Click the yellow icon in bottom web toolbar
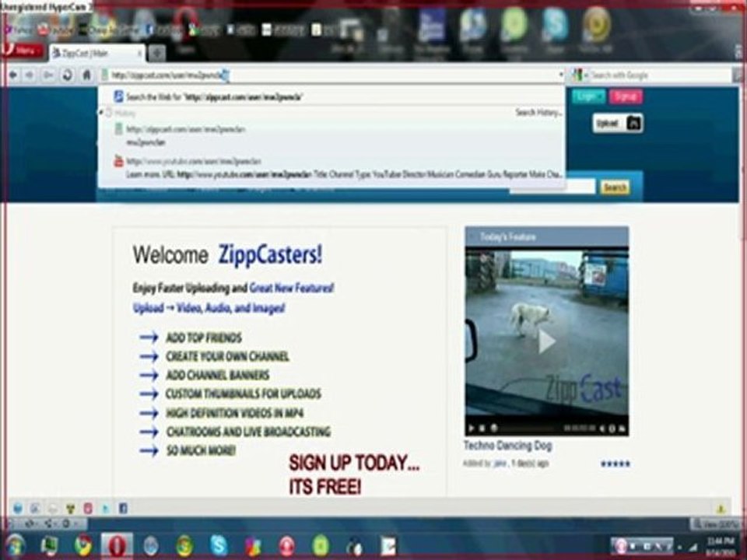747x560 pixels. click(x=70, y=508)
